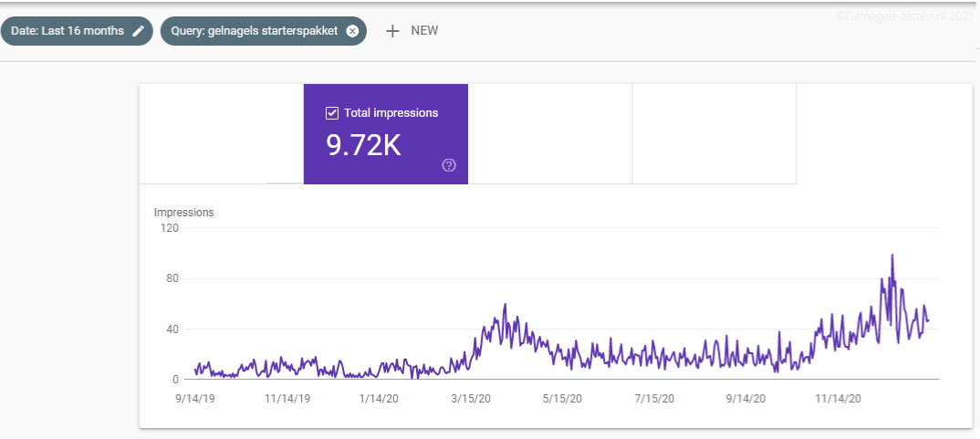This screenshot has height=439, width=980.
Task: Click the NEW filter button label
Action: (424, 31)
